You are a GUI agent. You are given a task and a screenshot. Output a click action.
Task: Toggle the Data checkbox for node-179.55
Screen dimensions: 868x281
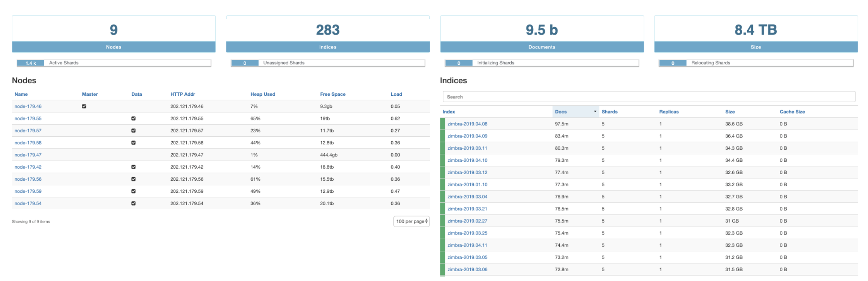pos(133,119)
